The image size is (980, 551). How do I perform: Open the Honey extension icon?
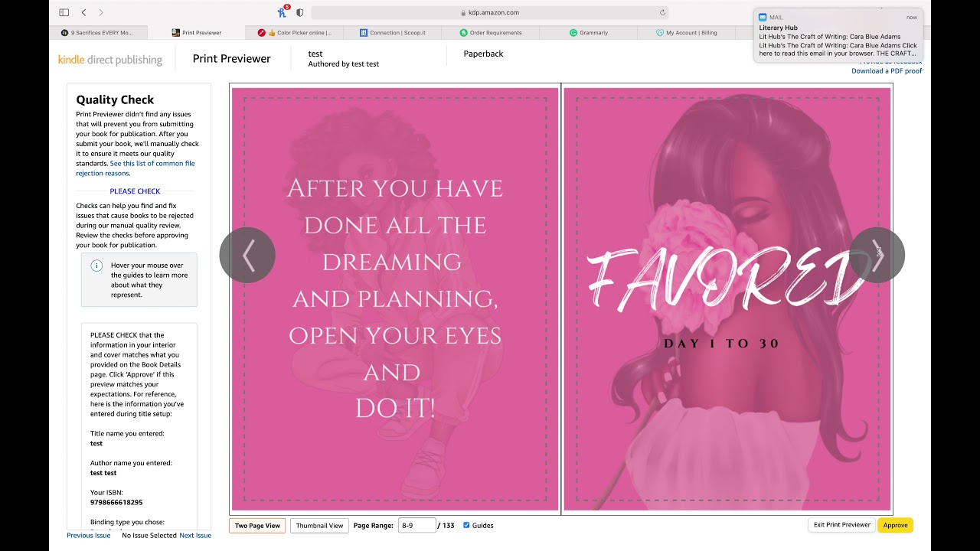coord(283,12)
